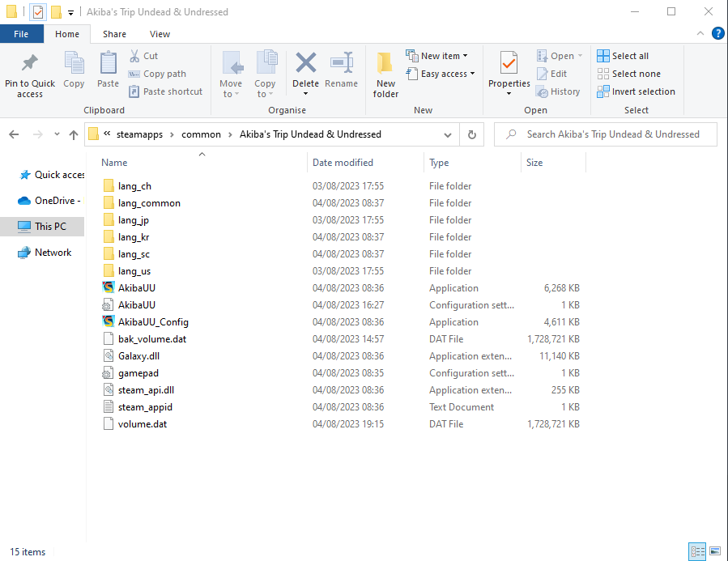The image size is (728, 561).
Task: Open the Help question mark icon
Action: tap(717, 33)
